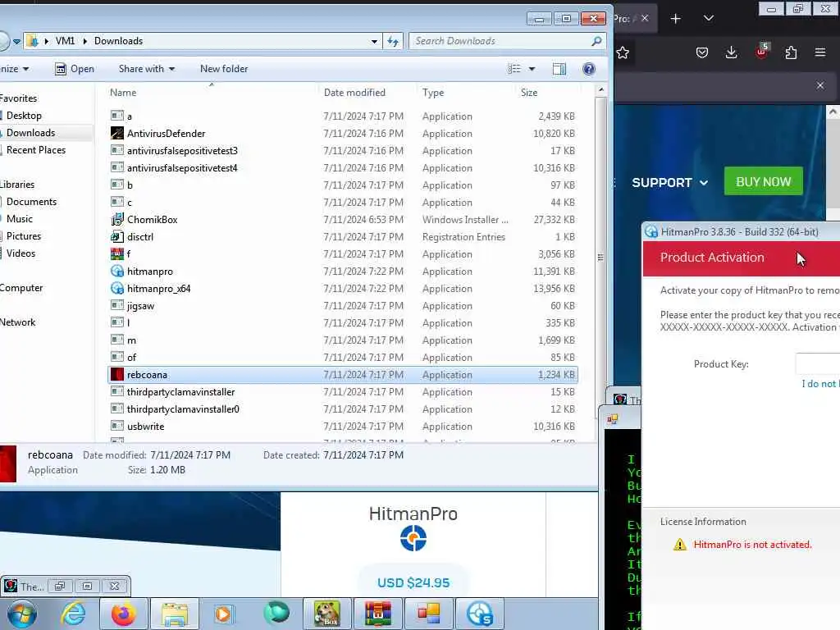Screen dimensions: 840x630
Task: Expand the Share with dropdown
Action: tap(147, 69)
